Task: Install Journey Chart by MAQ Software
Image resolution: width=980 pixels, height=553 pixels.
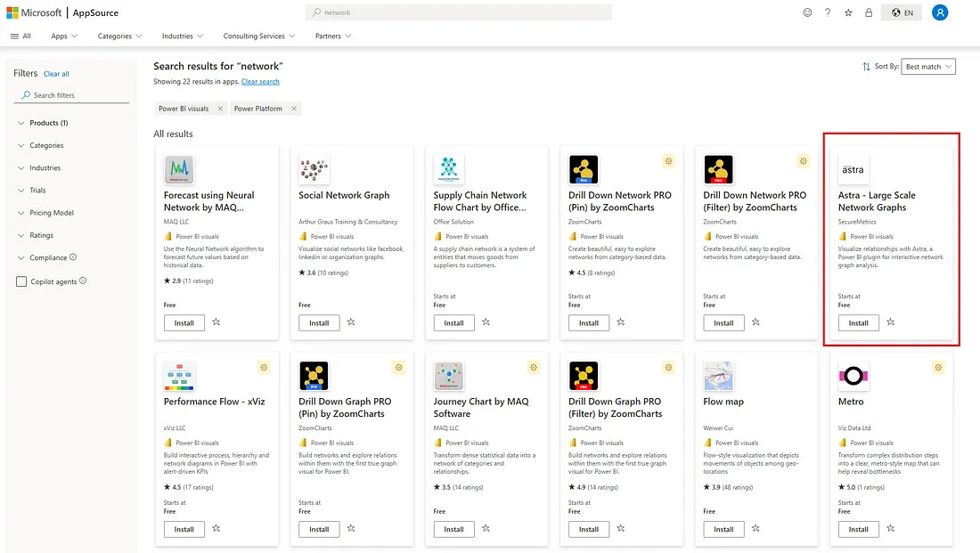Action: pos(453,529)
